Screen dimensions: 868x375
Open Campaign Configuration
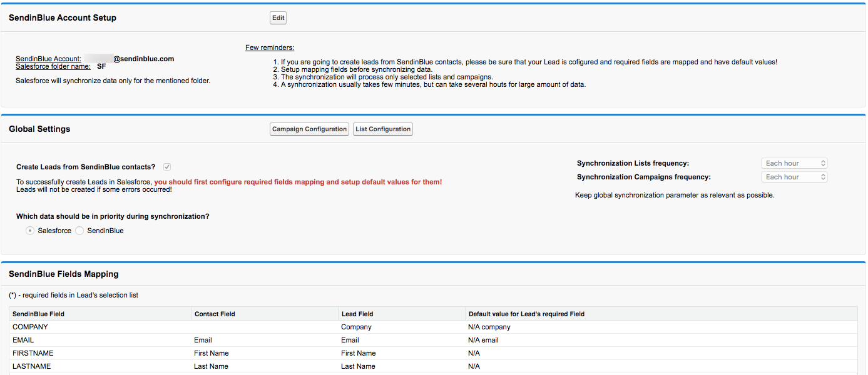pos(309,129)
